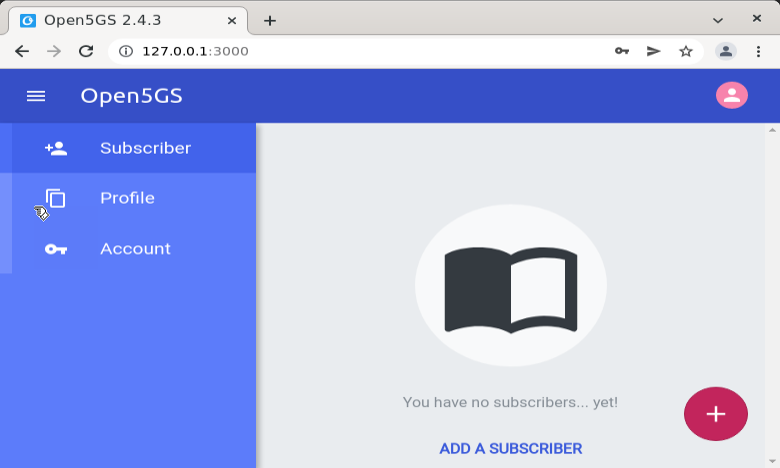
Task: Close the Open5GS 2.4.3 tab
Action: click(232, 20)
